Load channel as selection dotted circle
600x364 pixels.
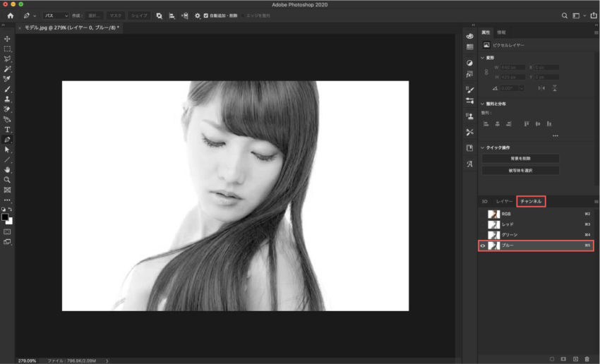[x=552, y=359]
